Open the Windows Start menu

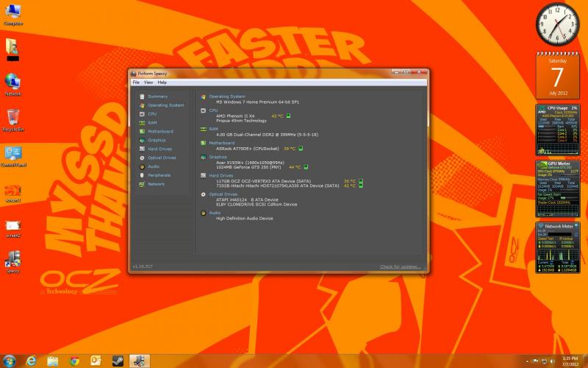[10, 361]
